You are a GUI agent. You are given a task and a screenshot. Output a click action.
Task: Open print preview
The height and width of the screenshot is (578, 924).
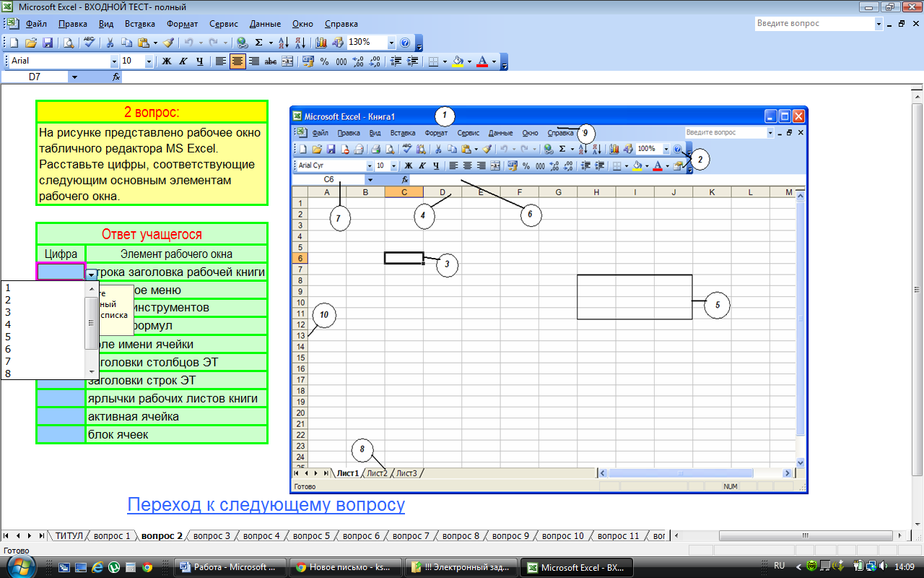point(69,43)
